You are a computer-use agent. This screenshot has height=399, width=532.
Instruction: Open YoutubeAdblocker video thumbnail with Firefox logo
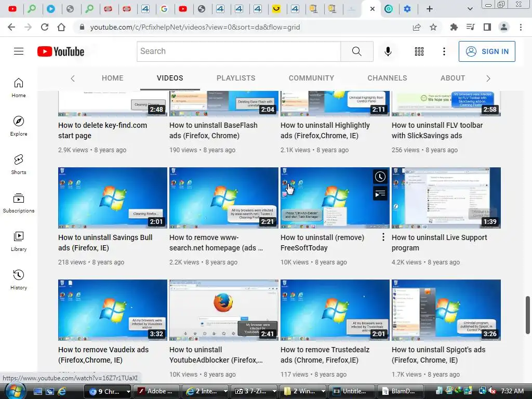click(223, 310)
